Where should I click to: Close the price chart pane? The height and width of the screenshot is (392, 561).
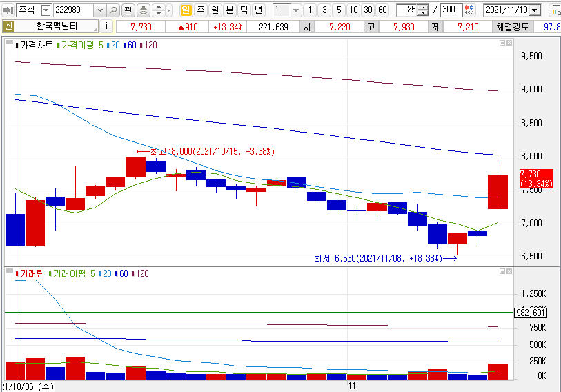coord(509,43)
